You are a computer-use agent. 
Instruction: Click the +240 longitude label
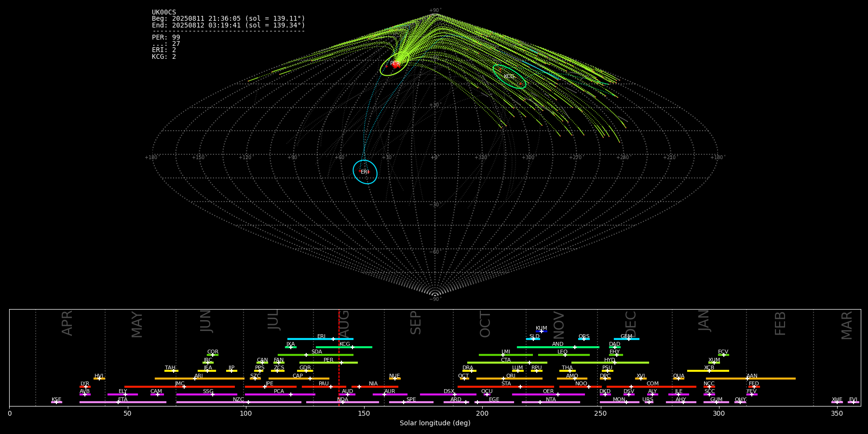(623, 158)
